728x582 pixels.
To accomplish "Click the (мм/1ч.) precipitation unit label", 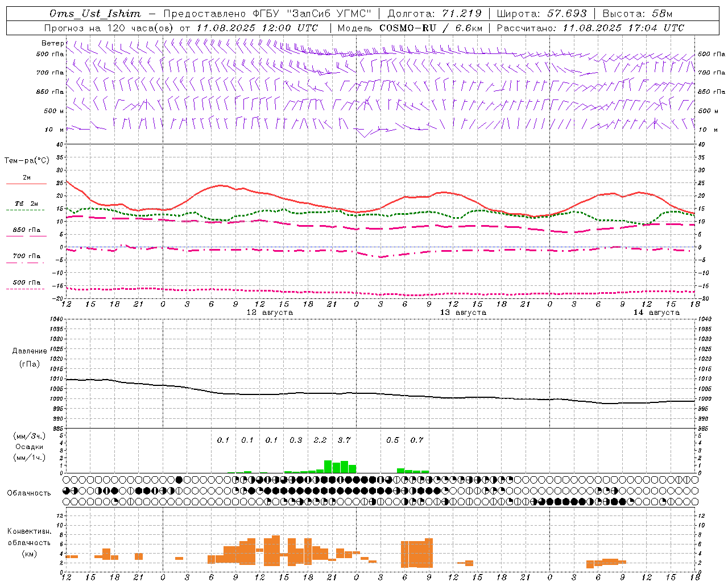I will coord(30,457).
